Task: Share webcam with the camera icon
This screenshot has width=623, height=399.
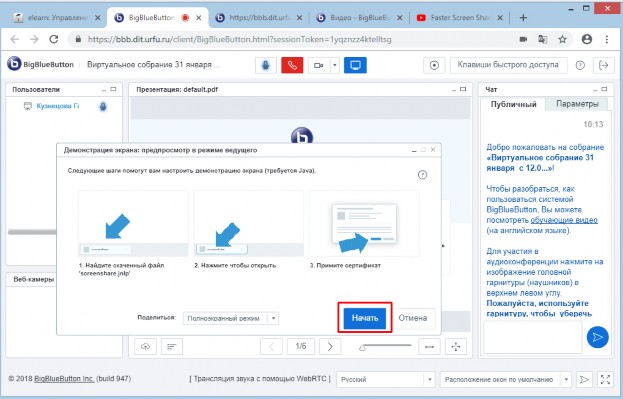Action: click(319, 65)
